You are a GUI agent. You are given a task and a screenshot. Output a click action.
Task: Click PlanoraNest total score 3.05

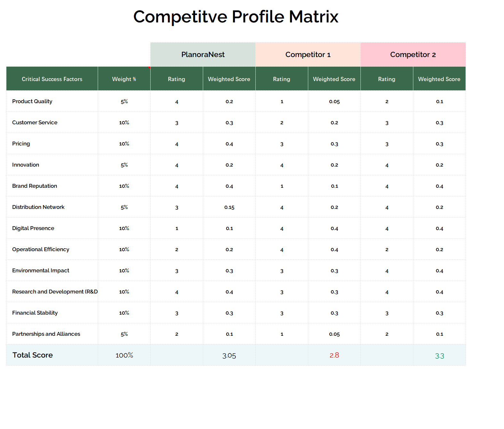pyautogui.click(x=229, y=356)
